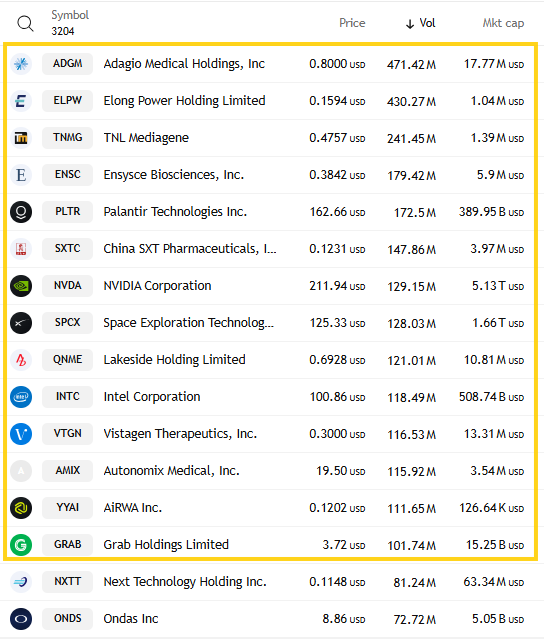Select the Ondas Inc name
Image resolution: width=544 pixels, height=639 pixels.
click(x=131, y=619)
